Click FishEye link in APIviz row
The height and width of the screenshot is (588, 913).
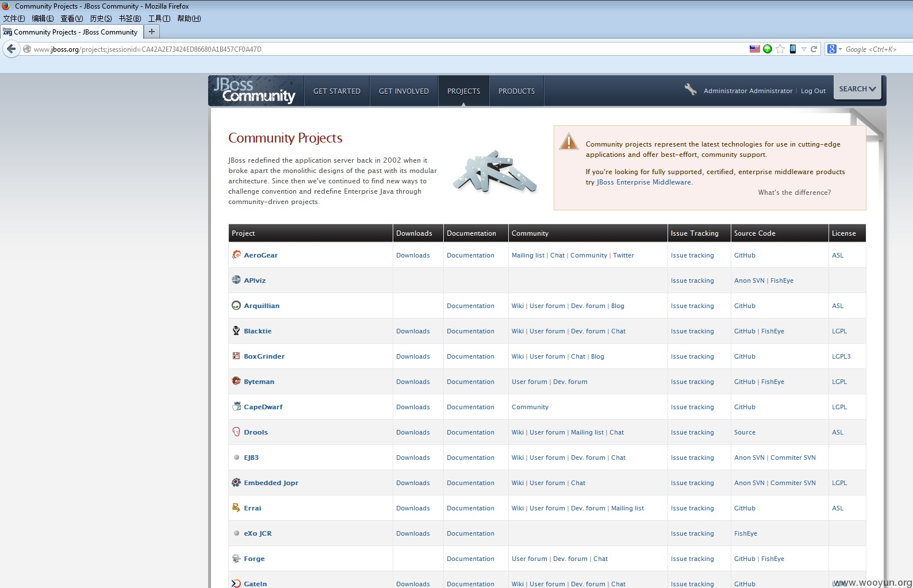[782, 280]
